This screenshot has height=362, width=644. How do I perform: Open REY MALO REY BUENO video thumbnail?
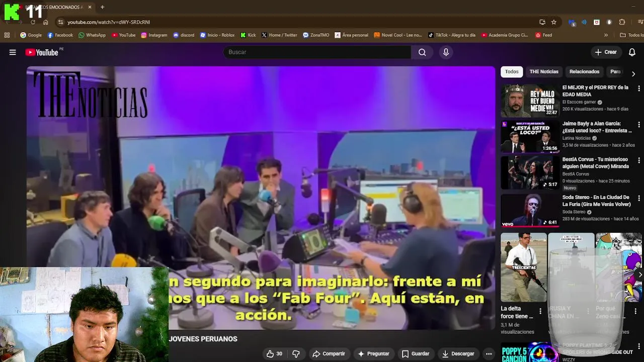tap(529, 101)
